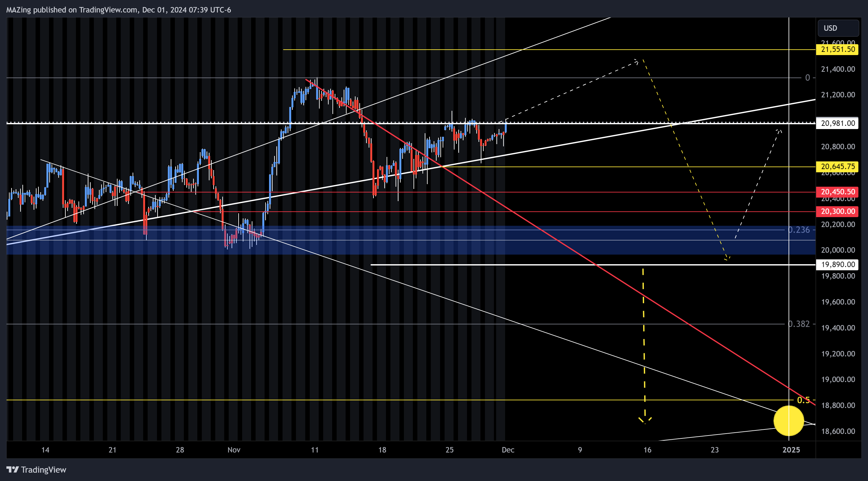Click the 20,645.75 yellow price label

[838, 167]
